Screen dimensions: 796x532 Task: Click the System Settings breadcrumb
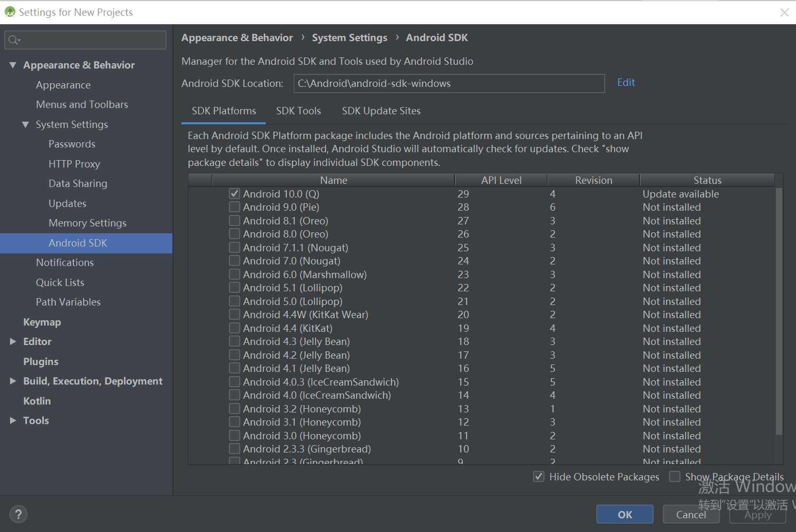(350, 37)
